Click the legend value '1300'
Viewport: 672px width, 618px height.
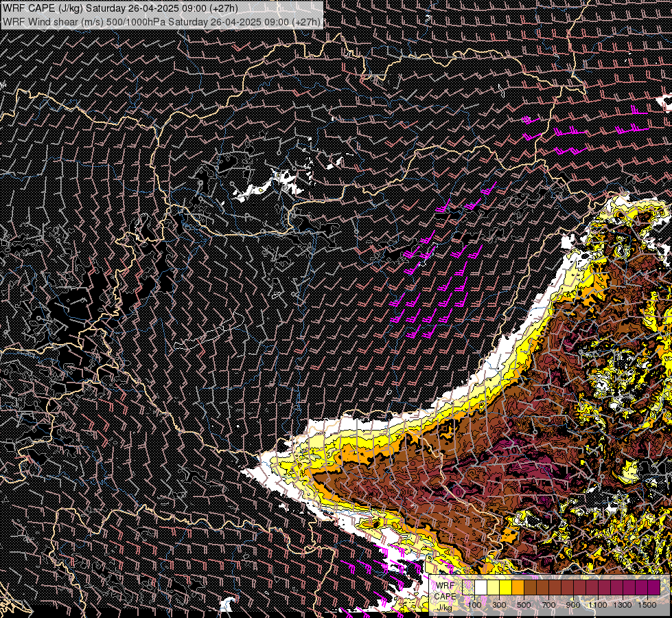pyautogui.click(x=623, y=605)
